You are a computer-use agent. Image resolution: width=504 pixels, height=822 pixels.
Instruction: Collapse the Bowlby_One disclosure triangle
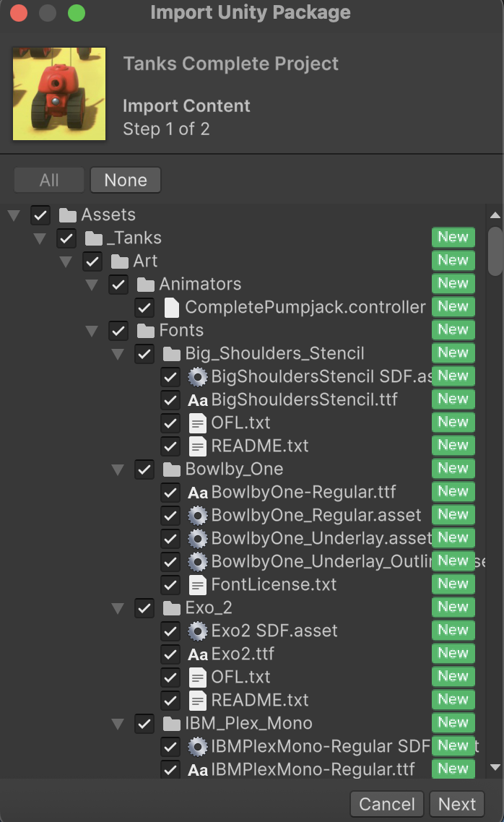point(118,469)
